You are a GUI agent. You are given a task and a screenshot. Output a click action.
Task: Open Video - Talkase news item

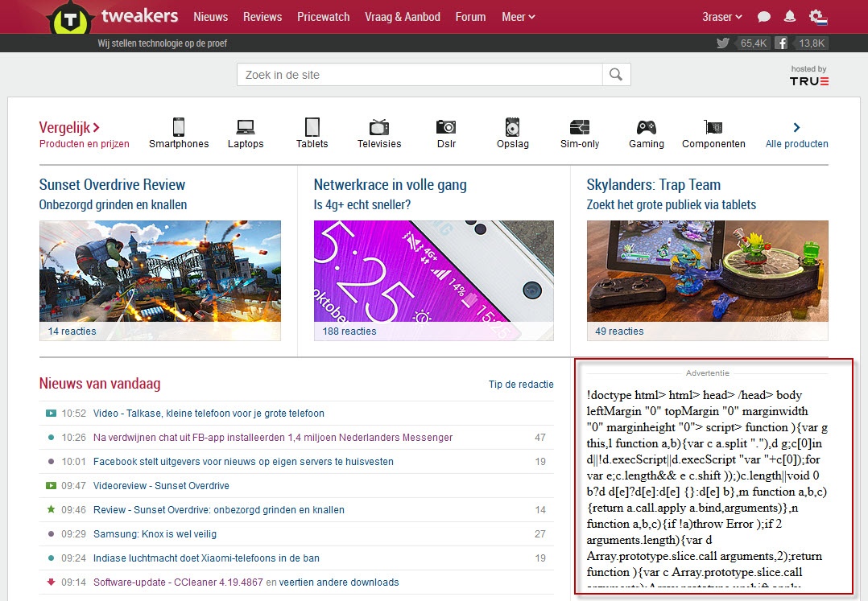[208, 413]
